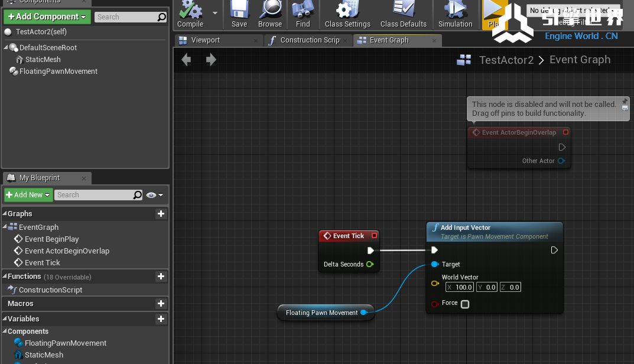Click the Browse toolbar icon

click(x=270, y=14)
